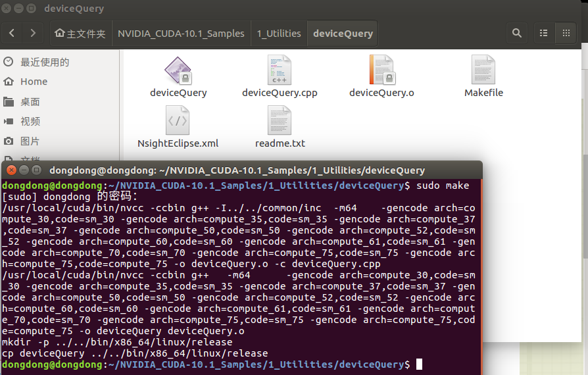Click the readme.txt file name label

(x=280, y=143)
